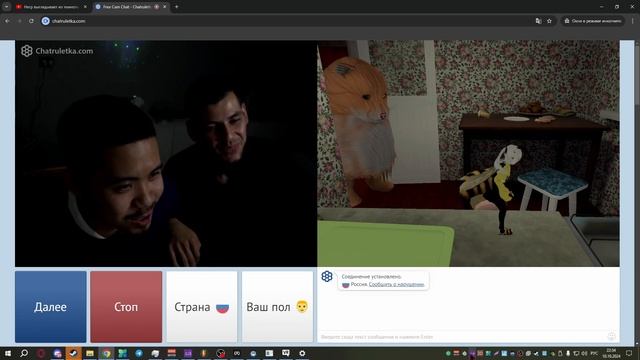Open a new browser tab

coord(176,7)
